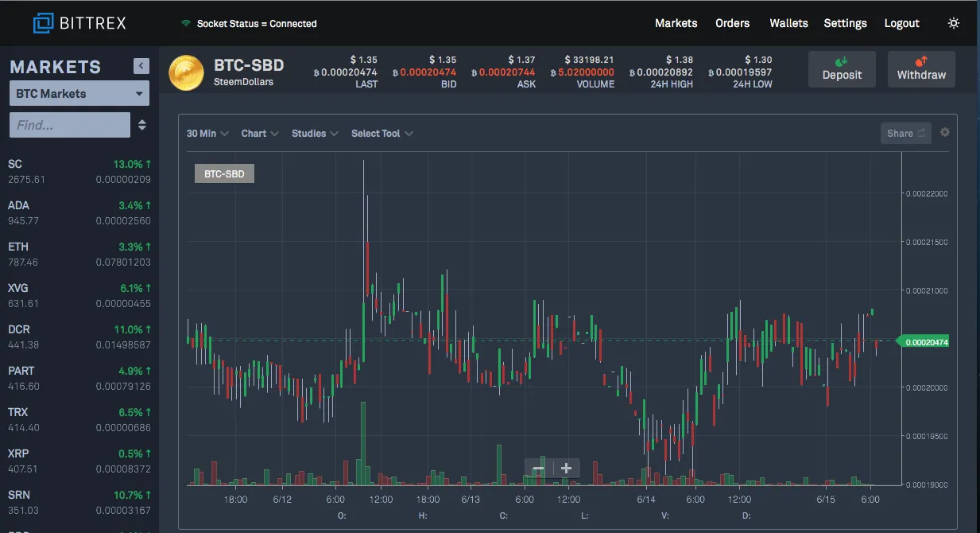This screenshot has height=533, width=980.
Task: Select the ADA market row
Action: pos(79,212)
